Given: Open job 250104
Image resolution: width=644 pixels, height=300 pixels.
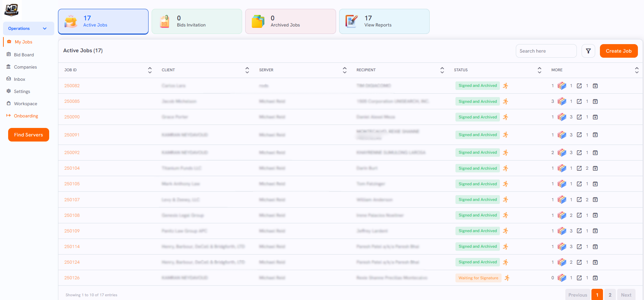Looking at the screenshot, I should 72,168.
